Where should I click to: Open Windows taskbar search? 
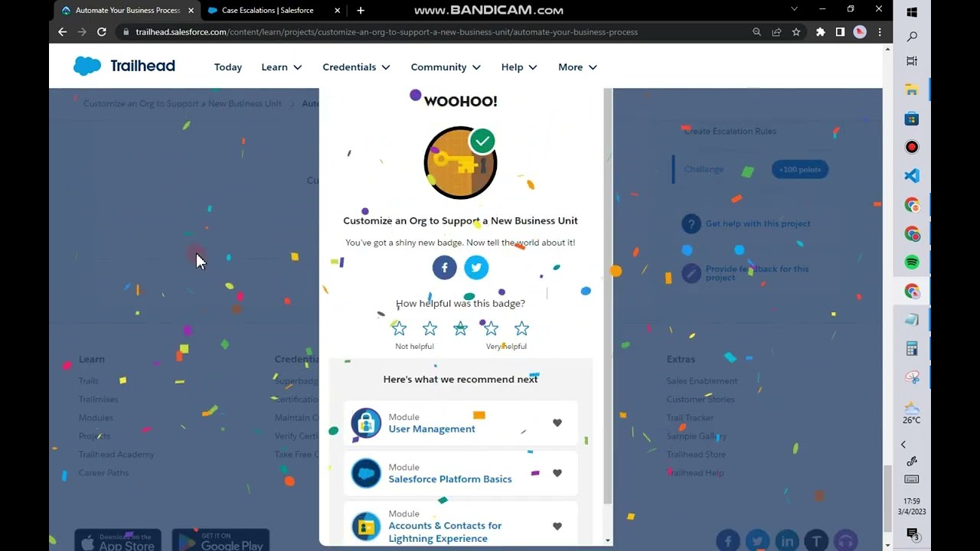click(912, 37)
